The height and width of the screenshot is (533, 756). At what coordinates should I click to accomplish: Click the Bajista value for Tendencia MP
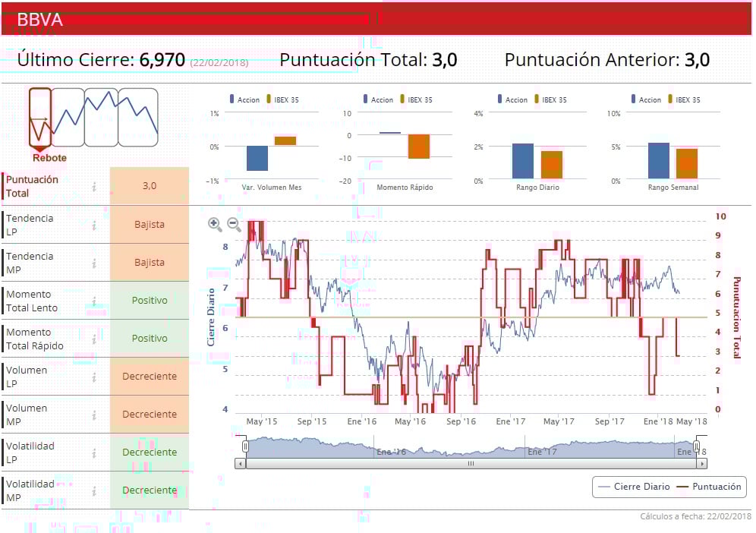coord(150,263)
